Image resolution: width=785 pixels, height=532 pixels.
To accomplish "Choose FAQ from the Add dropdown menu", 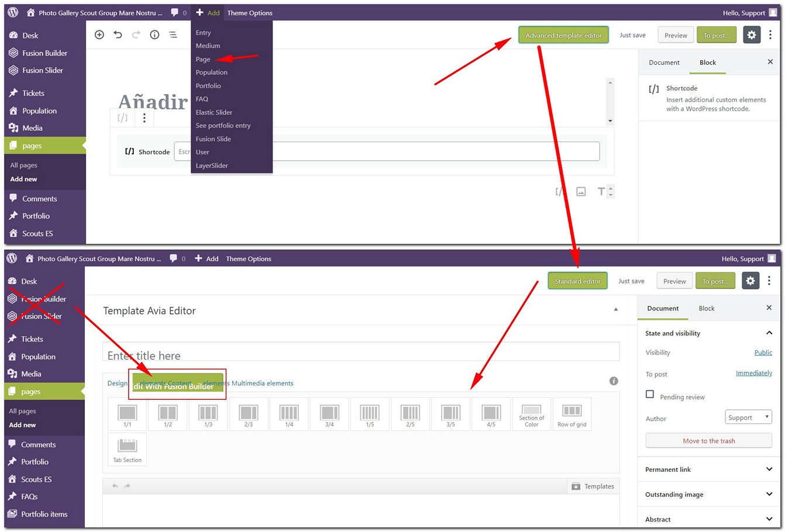I will coord(202,99).
